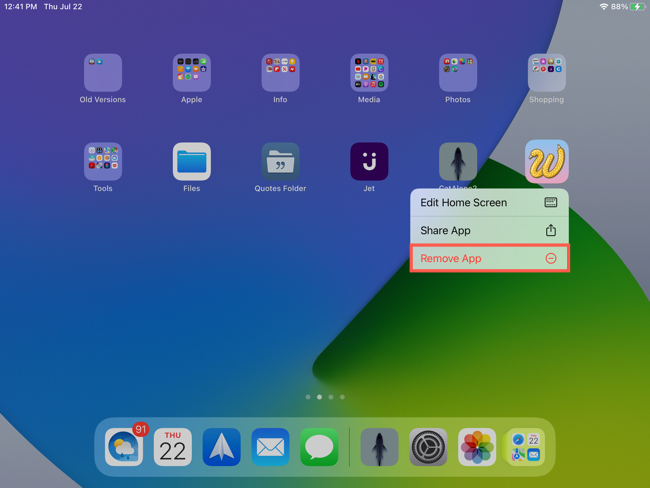Image resolution: width=650 pixels, height=488 pixels.
Task: Open the Old Versions folder
Action: (x=103, y=73)
